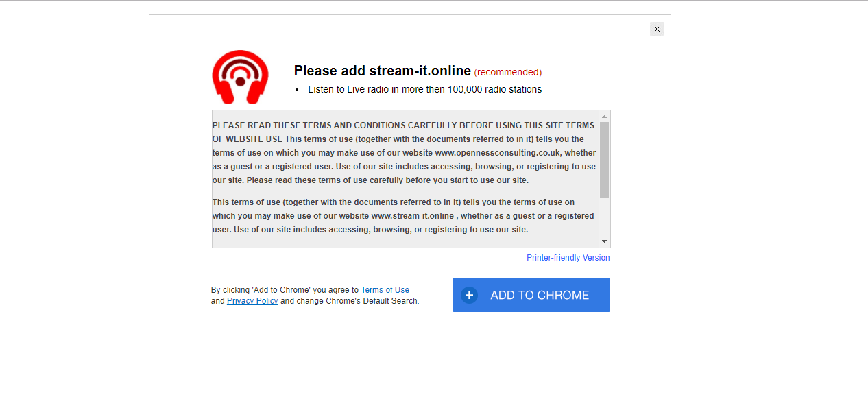Open the Terms of Use link
Viewport: 868px width, 395px height.
(385, 290)
